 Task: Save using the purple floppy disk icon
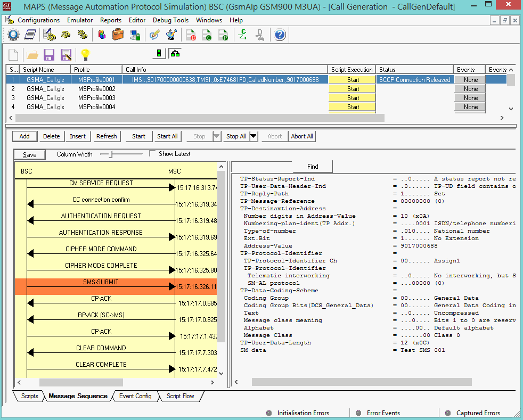point(49,55)
